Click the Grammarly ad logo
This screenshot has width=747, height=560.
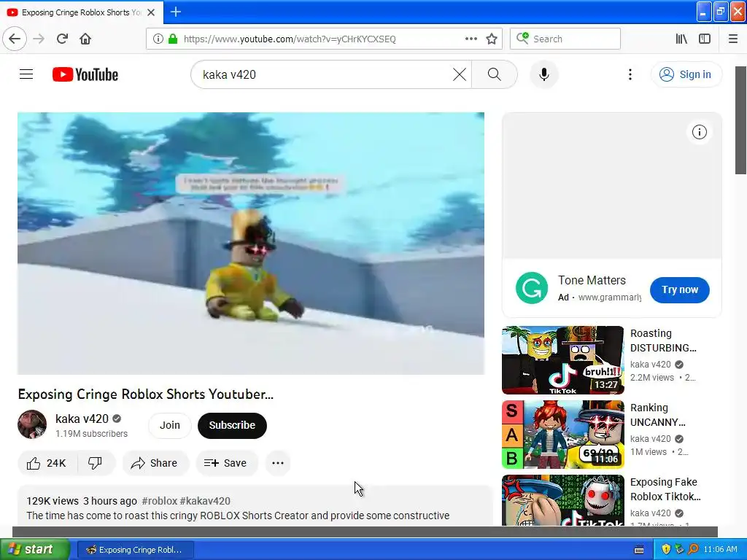[x=532, y=288]
